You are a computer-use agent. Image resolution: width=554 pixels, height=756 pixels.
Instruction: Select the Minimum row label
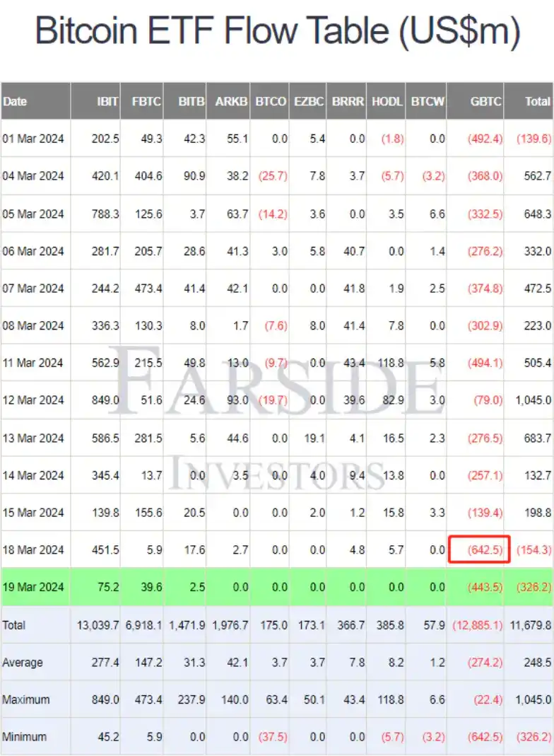click(x=25, y=737)
